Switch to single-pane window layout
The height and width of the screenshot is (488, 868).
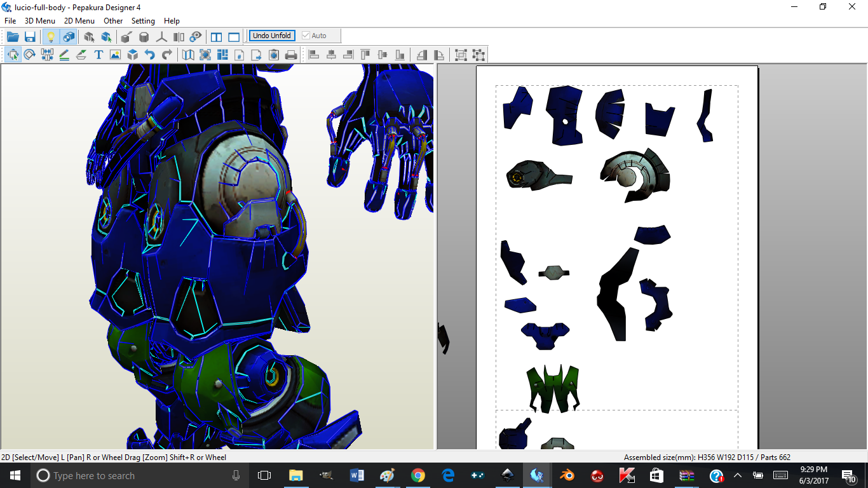coord(234,36)
